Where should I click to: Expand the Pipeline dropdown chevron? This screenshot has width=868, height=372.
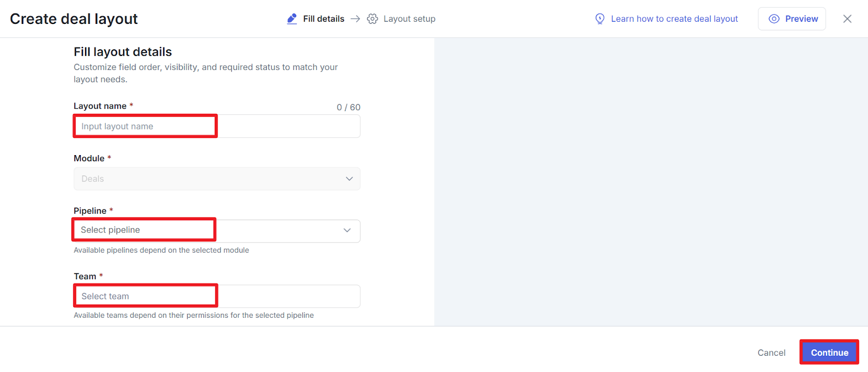[347, 230]
